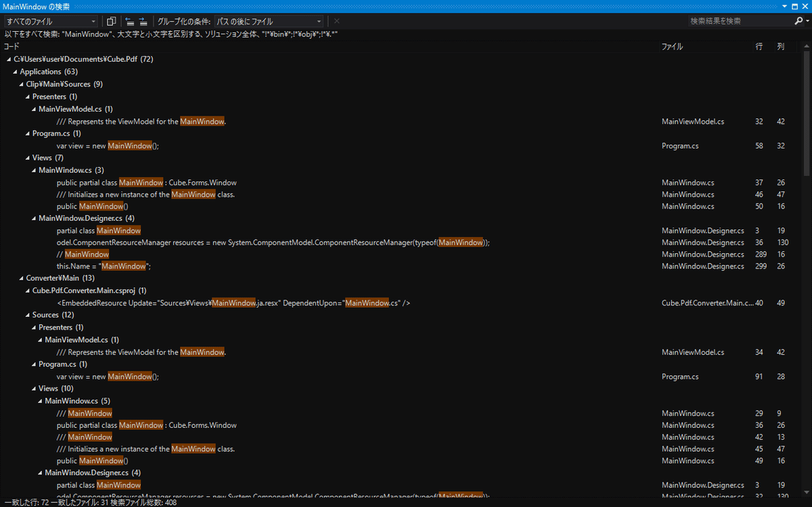This screenshot has height=507, width=812.
Task: Collapse the Cube.Pdf.Converter.Main.csproj (1) node
Action: click(x=28, y=290)
